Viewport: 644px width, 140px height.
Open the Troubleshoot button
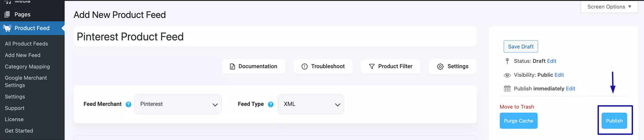pos(323,66)
